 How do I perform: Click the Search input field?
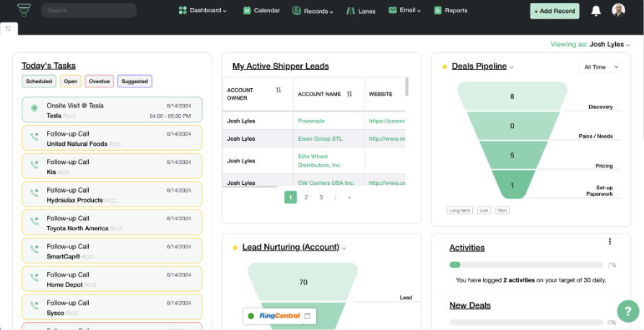click(x=89, y=10)
